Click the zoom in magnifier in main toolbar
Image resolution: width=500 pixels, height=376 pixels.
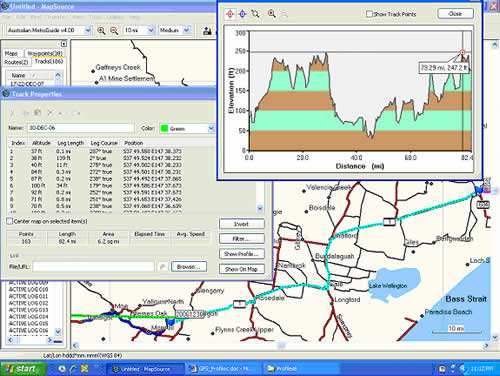(x=101, y=31)
